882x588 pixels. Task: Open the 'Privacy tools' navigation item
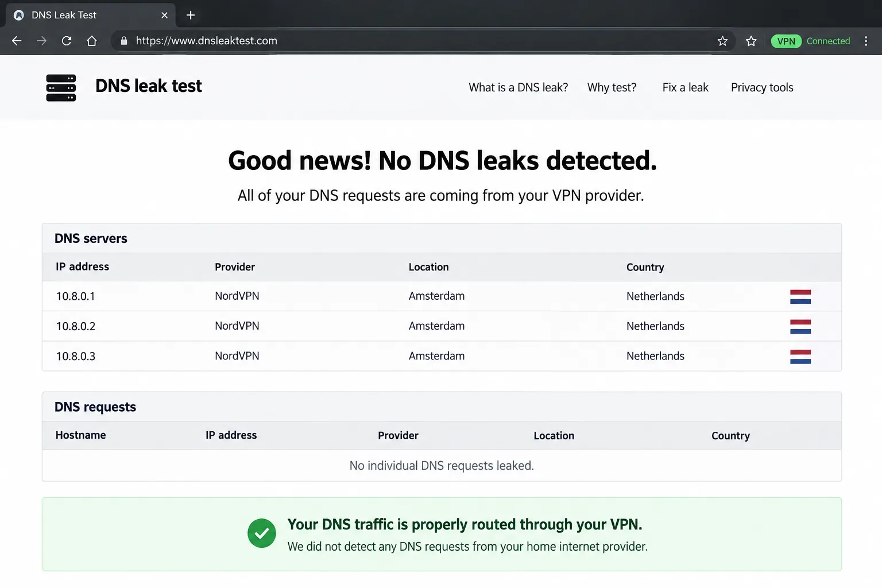click(x=762, y=87)
